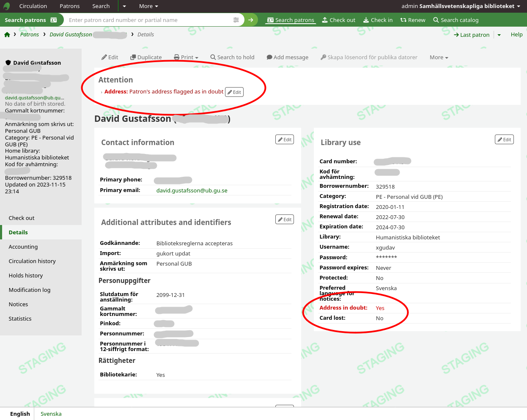
Task: Click the patron search options filter icon
Action: [x=236, y=20]
